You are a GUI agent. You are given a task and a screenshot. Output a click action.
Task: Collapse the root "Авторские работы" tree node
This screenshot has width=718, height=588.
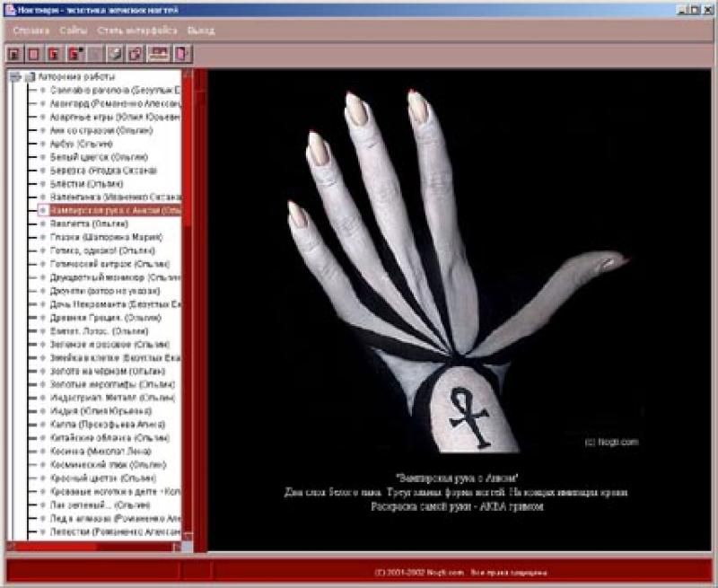[x=14, y=77]
